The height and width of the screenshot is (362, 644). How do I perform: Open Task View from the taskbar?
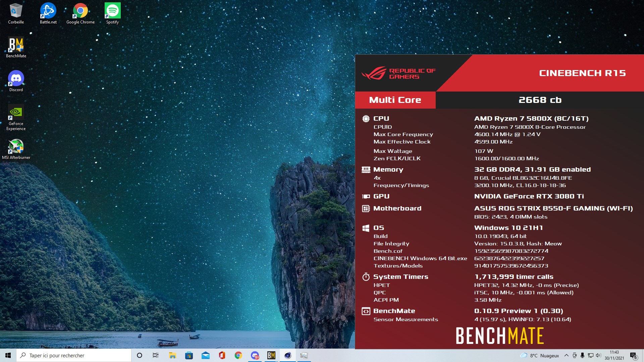click(x=156, y=355)
